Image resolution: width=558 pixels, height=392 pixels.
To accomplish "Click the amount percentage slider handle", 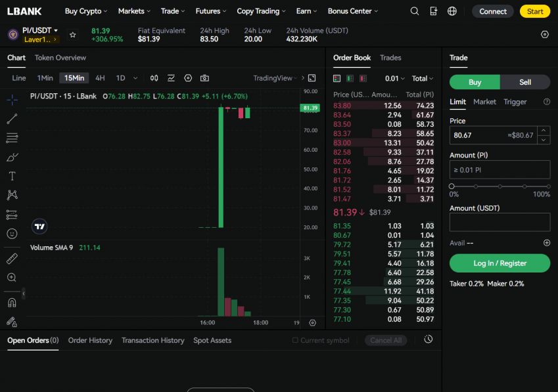I will (452, 186).
